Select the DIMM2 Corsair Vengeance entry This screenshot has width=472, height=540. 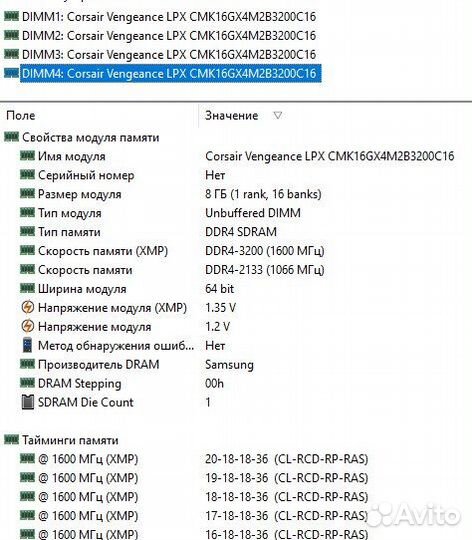pyautogui.click(x=169, y=36)
